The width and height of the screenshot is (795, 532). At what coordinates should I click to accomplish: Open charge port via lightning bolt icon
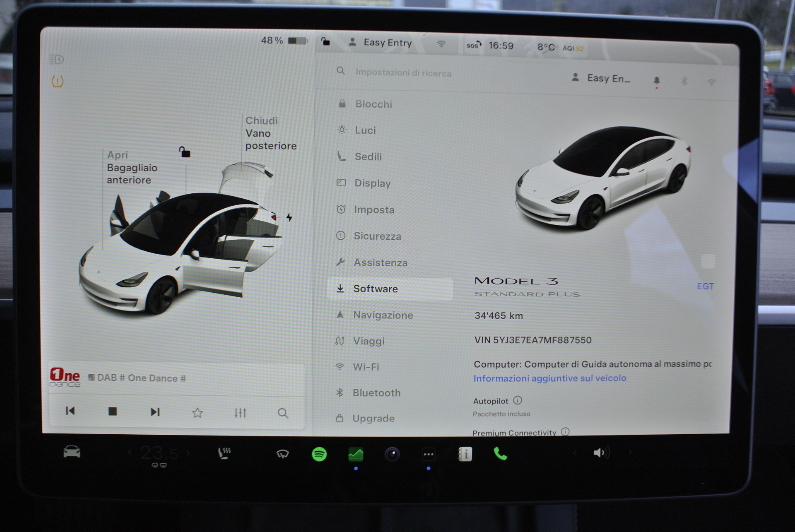[289, 217]
